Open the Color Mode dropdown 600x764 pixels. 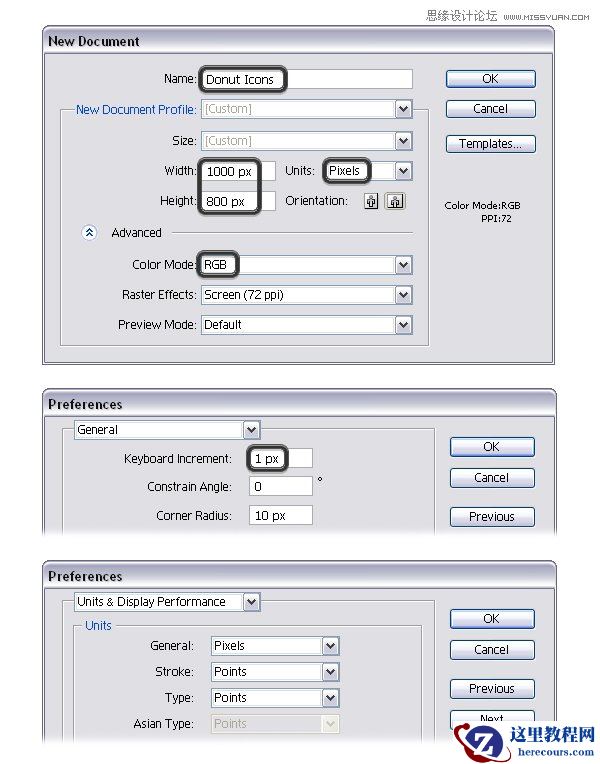(x=403, y=265)
